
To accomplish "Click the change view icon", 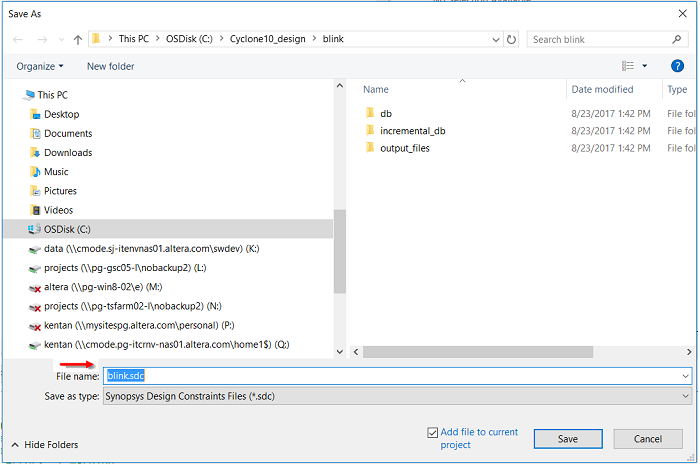I will pos(628,66).
